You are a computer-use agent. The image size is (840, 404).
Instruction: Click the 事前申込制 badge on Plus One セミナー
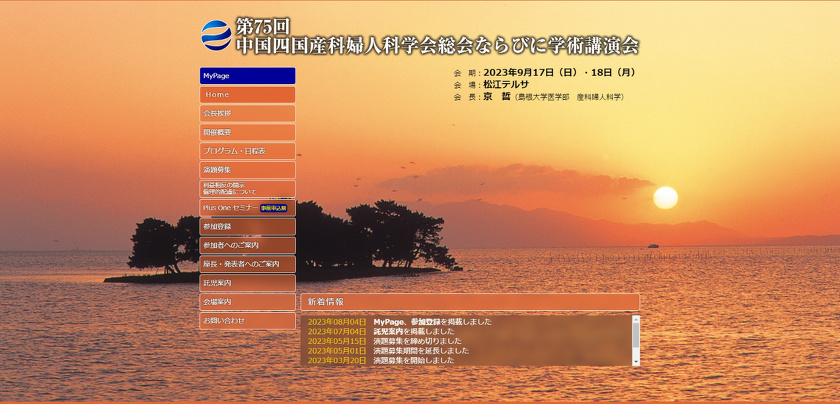coord(273,208)
